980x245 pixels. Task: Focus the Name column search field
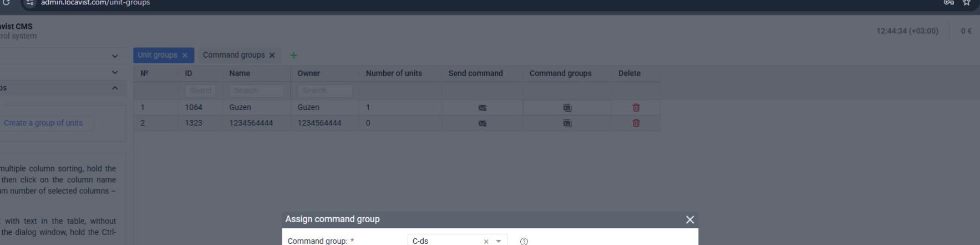[256, 91]
